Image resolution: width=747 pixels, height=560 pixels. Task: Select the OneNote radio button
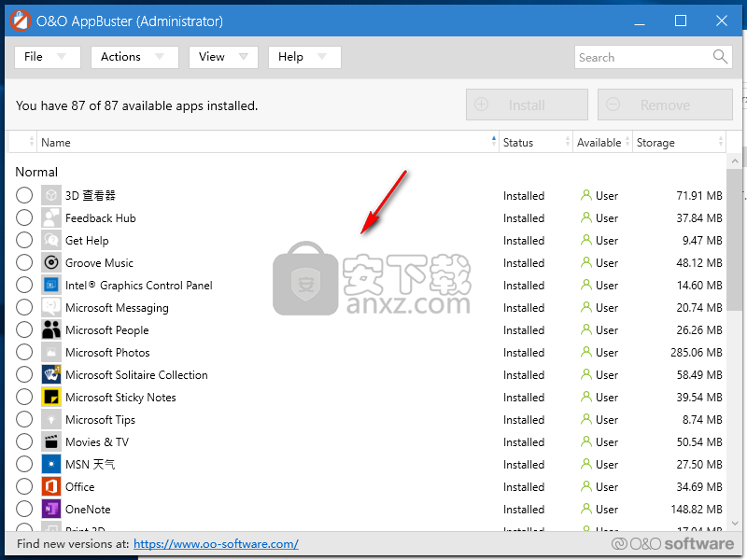tap(24, 509)
